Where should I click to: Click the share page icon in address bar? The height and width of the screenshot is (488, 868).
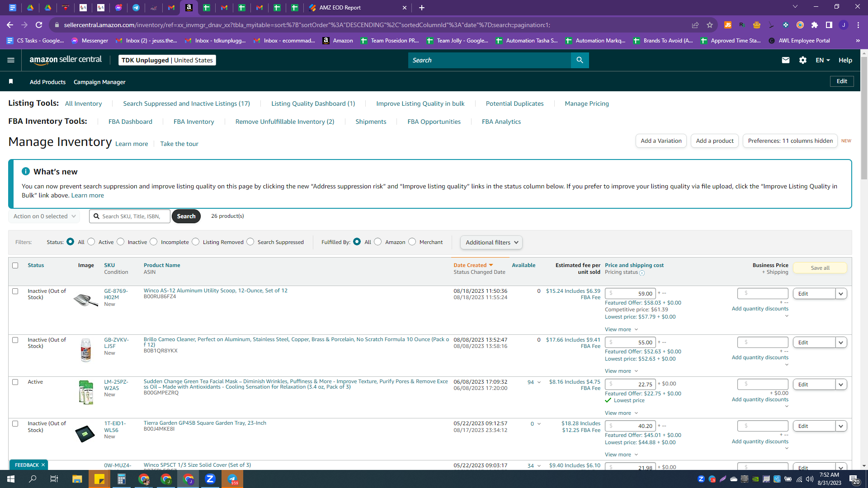pos(695,25)
